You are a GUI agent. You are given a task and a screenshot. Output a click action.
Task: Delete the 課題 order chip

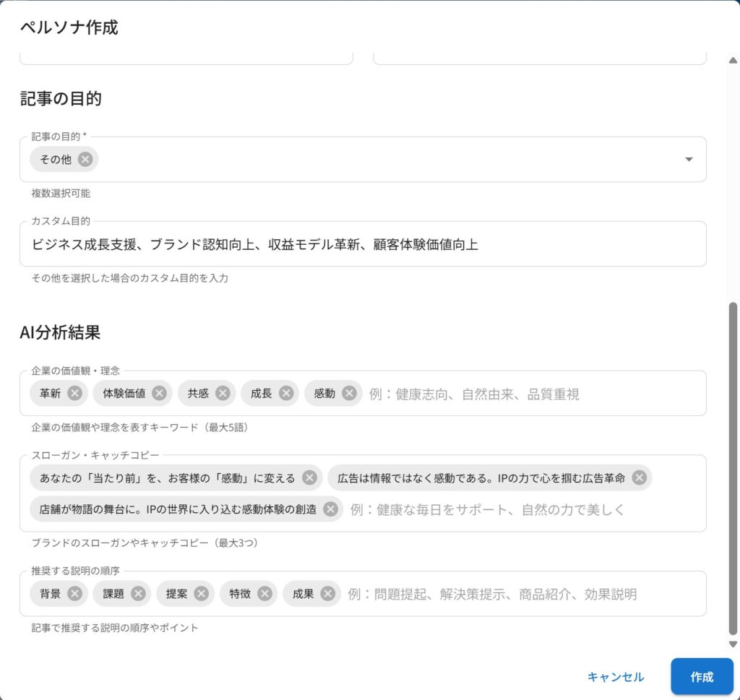(x=138, y=594)
